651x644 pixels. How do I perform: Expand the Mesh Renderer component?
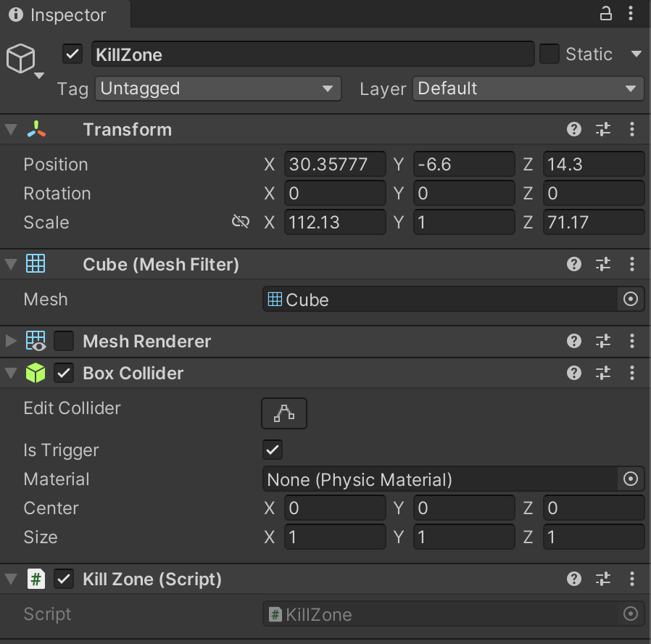(x=10, y=341)
